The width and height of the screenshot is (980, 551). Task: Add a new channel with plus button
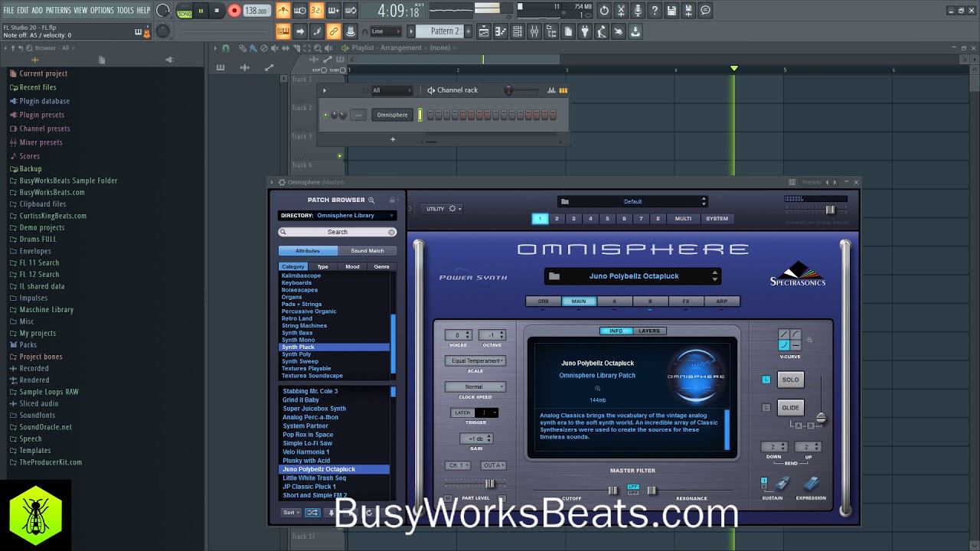click(x=393, y=139)
